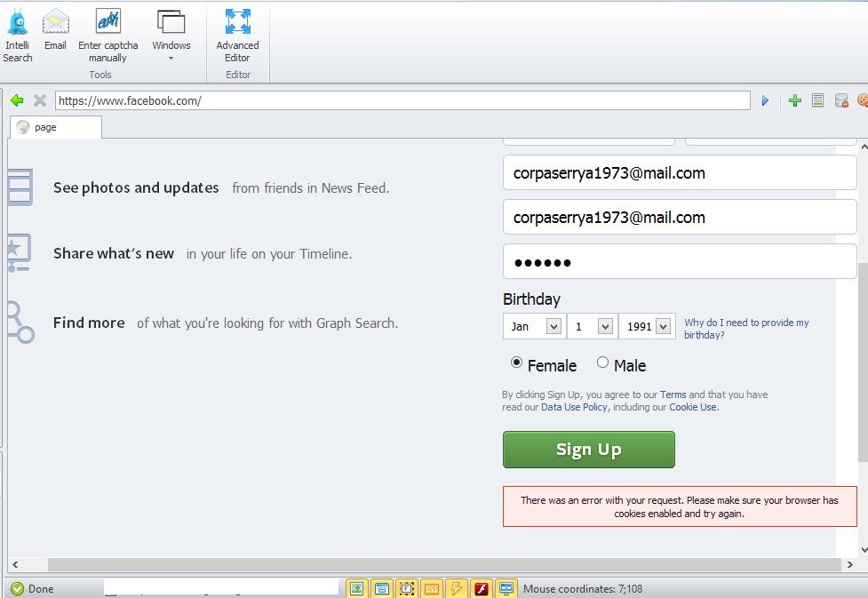
Task: Click the vertical scrollbar up arrow
Action: (864, 148)
